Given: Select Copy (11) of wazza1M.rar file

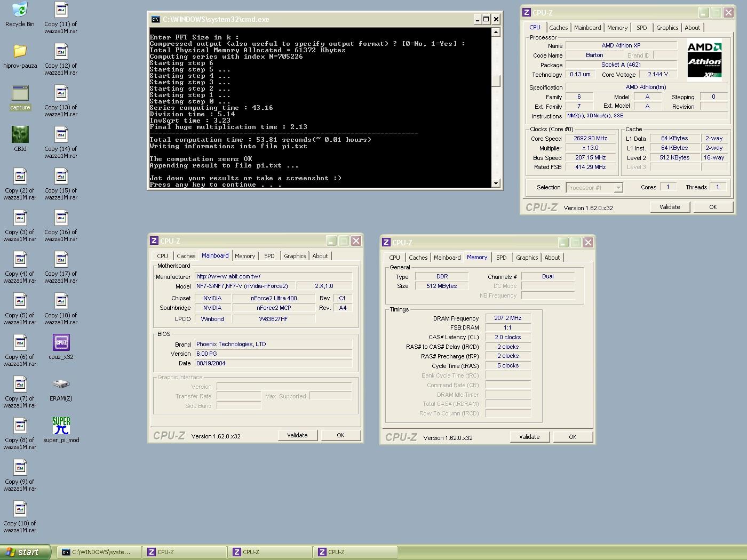Looking at the screenshot, I should (61, 18).
